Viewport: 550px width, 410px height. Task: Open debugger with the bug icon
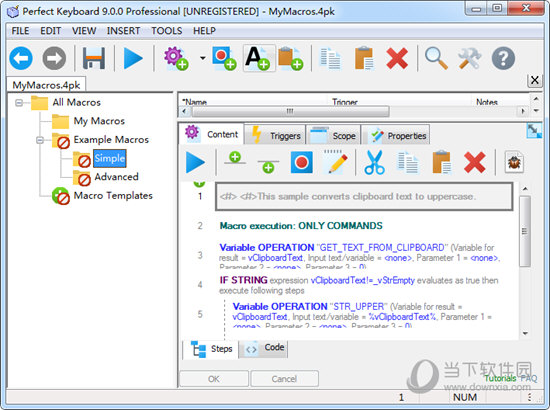pyautogui.click(x=514, y=162)
